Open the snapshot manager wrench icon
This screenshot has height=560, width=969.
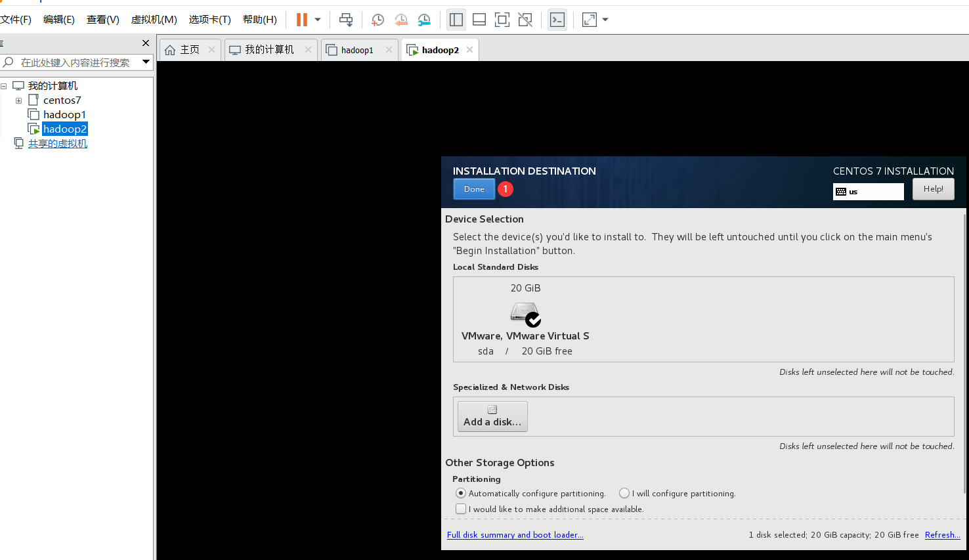tap(425, 20)
